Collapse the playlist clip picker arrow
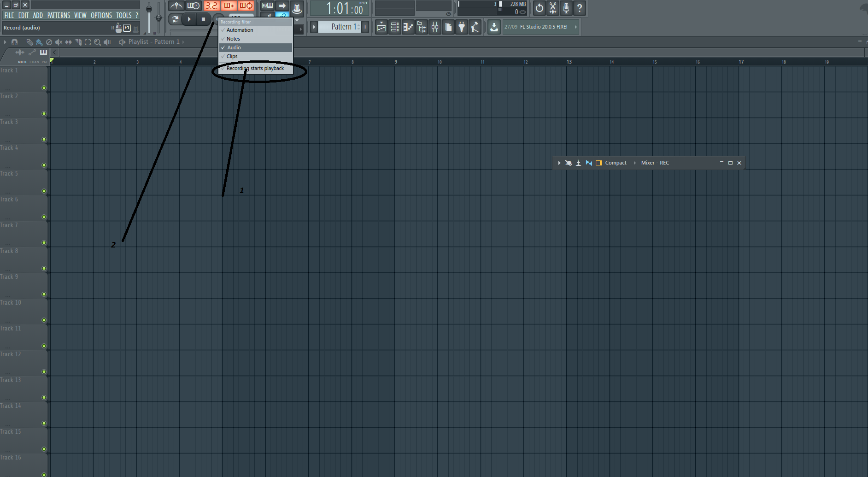Viewport: 868px width, 477px height. click(54, 53)
